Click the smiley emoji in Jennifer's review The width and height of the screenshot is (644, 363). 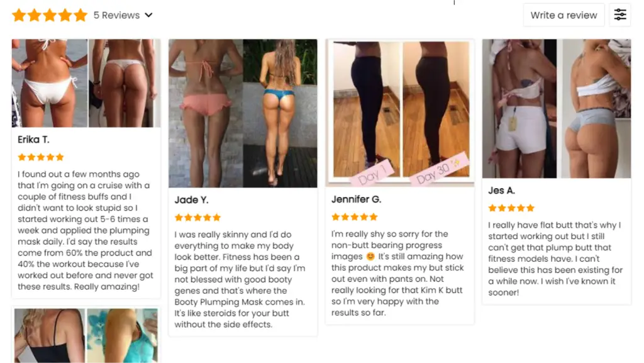[370, 256]
